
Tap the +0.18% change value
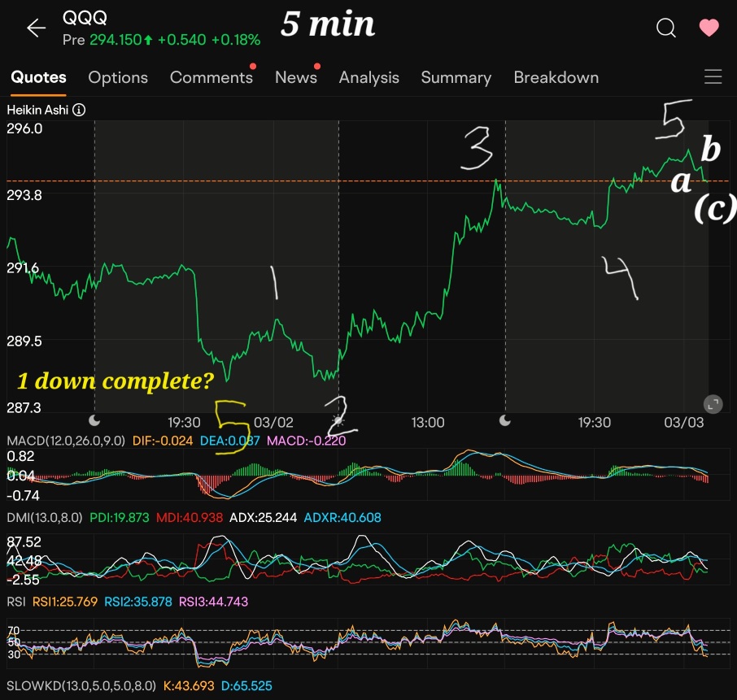pyautogui.click(x=236, y=40)
